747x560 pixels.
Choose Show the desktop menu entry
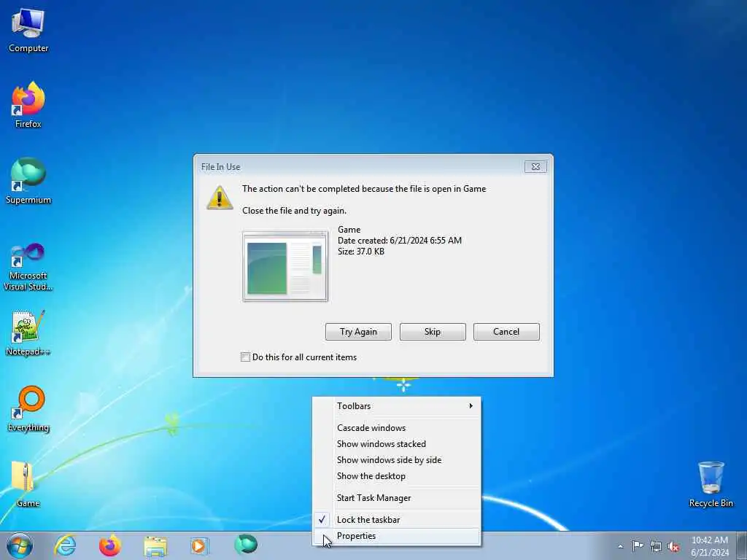pyautogui.click(x=396, y=476)
